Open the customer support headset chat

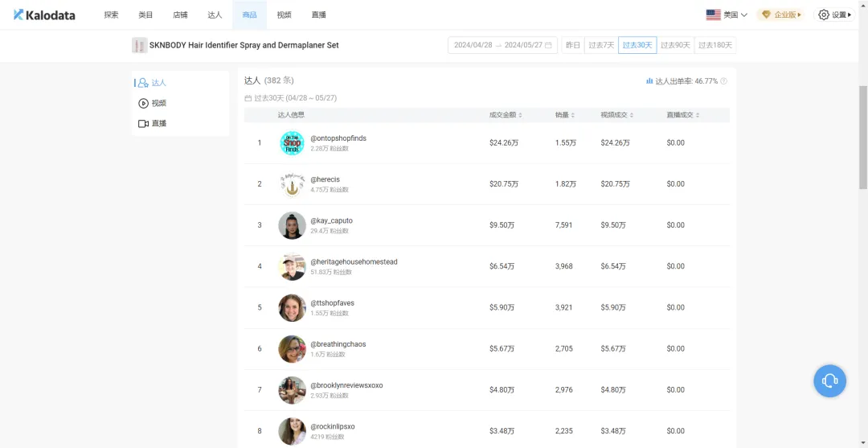click(829, 380)
